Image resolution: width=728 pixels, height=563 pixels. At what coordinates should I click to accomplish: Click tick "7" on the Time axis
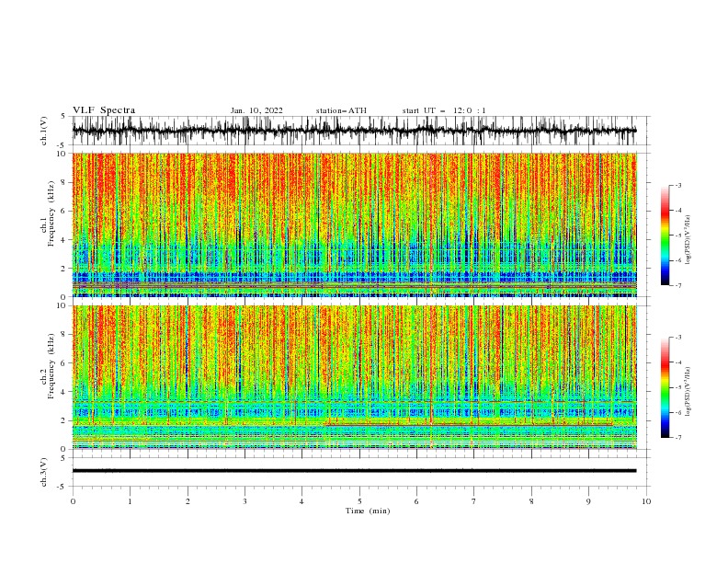click(474, 501)
